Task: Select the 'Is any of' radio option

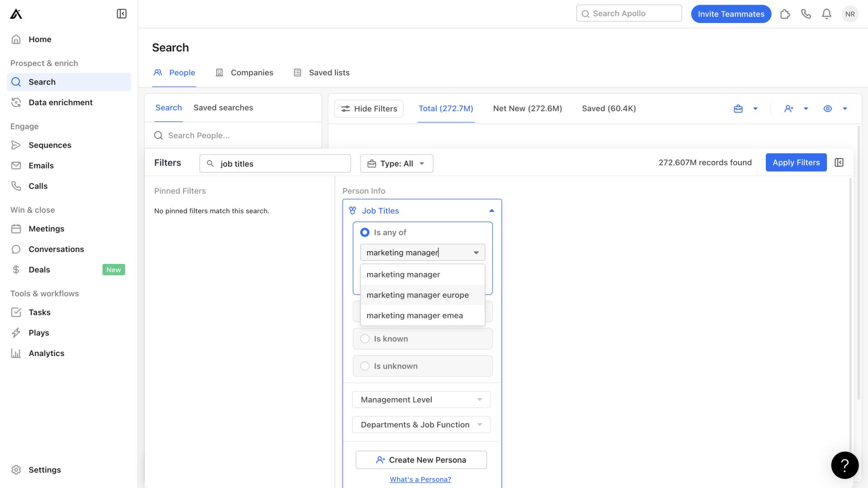Action: [365, 232]
